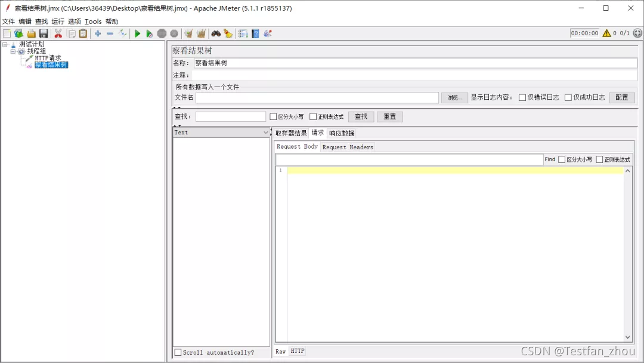This screenshot has width=644, height=363.
Task: Click the Paste clipboard icon
Action: point(83,33)
